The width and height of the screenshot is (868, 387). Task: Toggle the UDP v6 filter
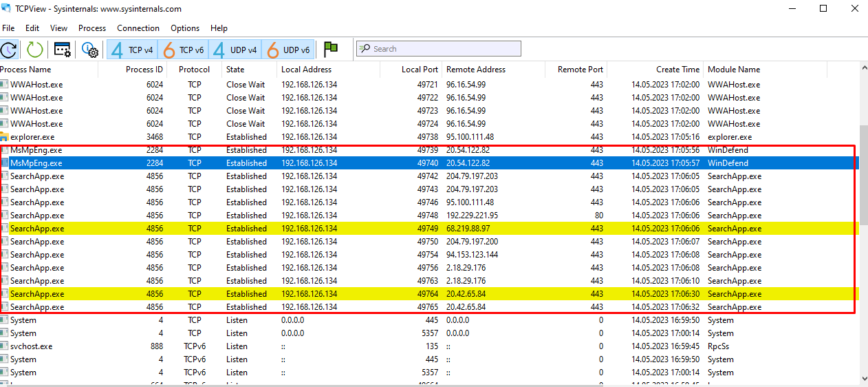288,50
